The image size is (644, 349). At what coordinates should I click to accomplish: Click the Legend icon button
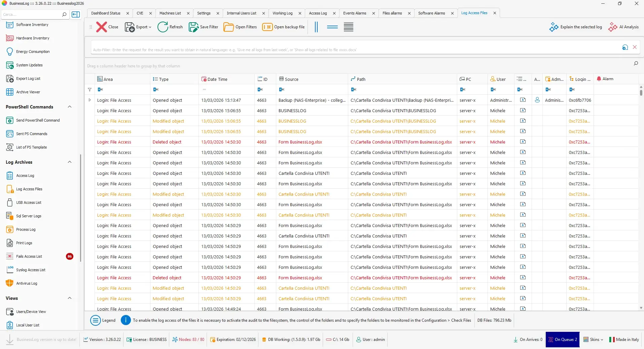(x=96, y=320)
